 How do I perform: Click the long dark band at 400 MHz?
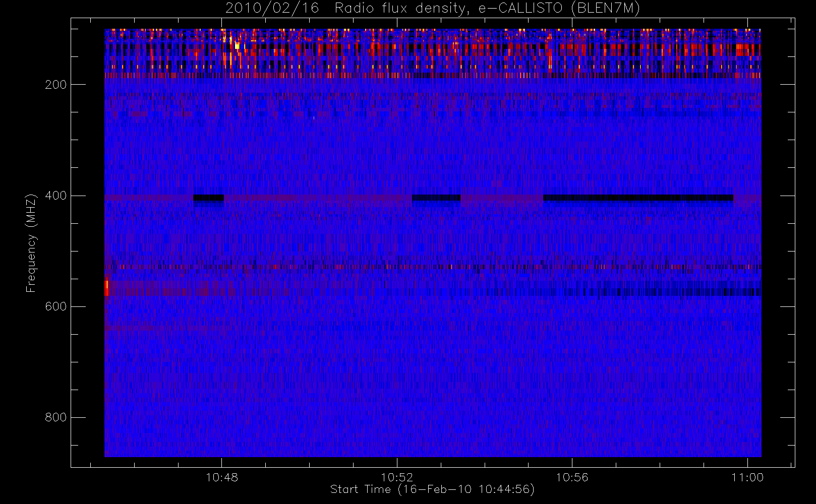click(x=638, y=198)
